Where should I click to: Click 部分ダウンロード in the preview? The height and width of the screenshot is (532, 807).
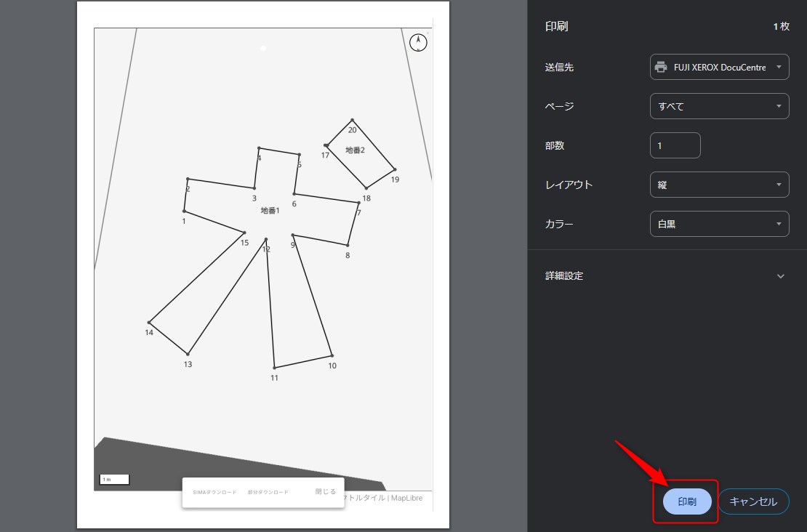click(268, 492)
